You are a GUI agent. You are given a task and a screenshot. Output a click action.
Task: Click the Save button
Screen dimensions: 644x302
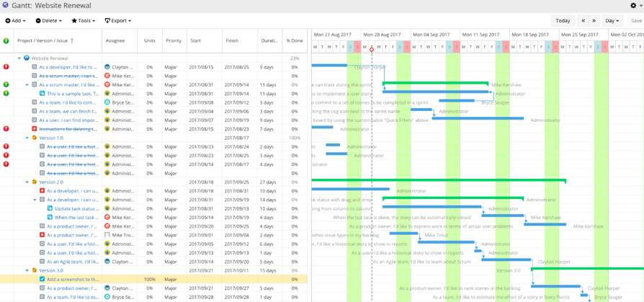pyautogui.click(x=636, y=21)
